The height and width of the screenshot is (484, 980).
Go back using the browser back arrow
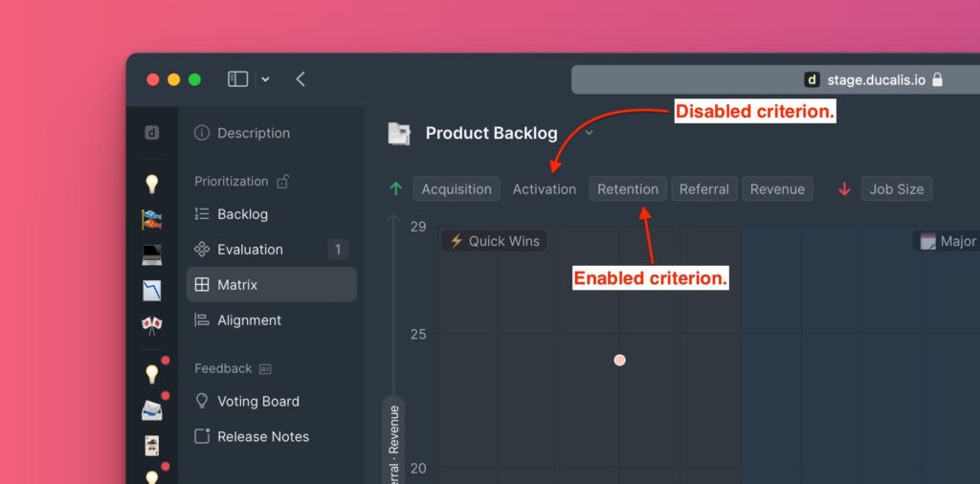tap(301, 79)
